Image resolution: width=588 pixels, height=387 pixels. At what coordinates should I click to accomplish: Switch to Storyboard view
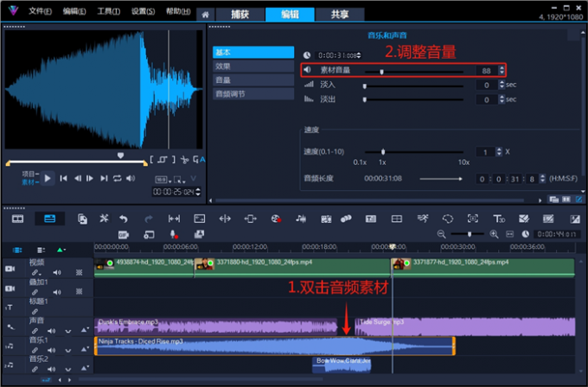click(x=17, y=219)
